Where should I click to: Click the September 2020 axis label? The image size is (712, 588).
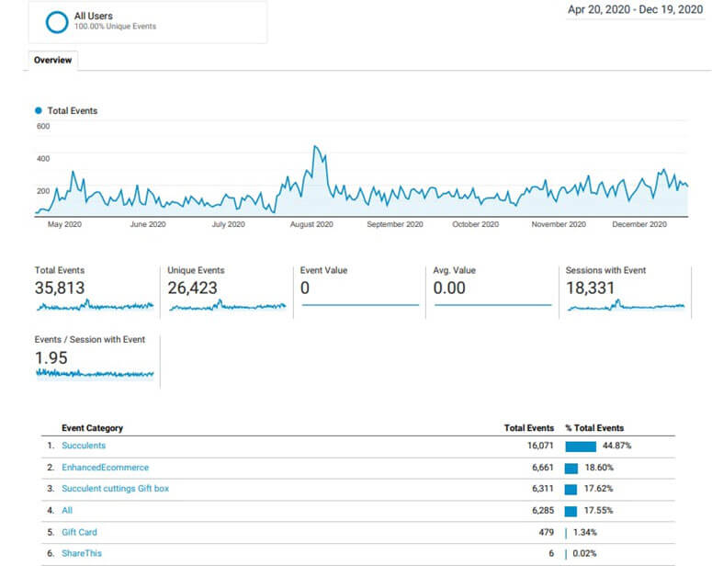[x=395, y=224]
